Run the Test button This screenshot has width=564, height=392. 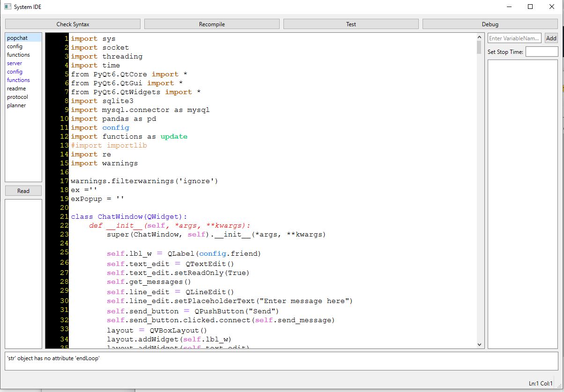coord(351,24)
